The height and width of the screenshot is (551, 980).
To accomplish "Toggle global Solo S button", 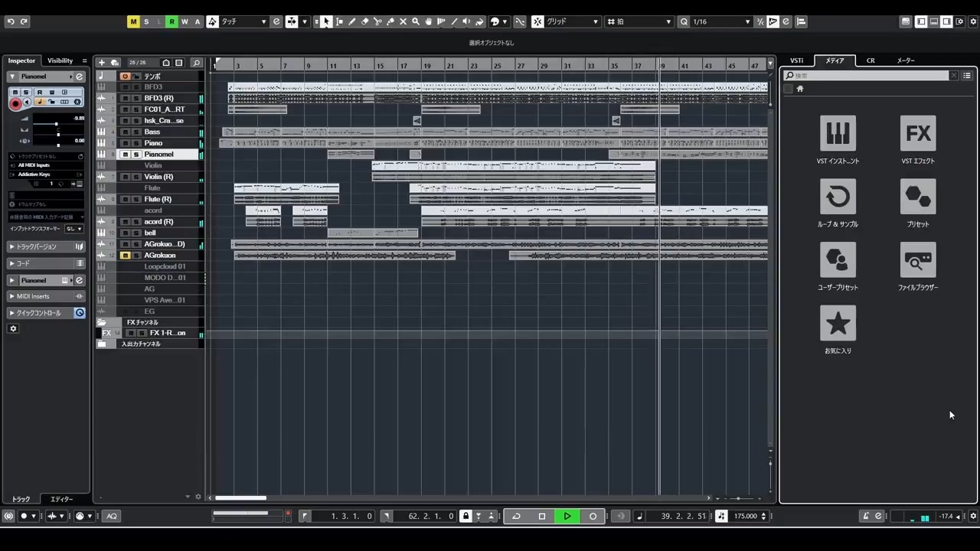I will pos(146,21).
